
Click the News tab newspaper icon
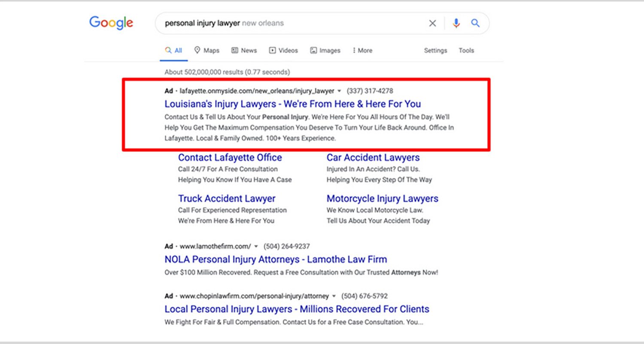coord(234,50)
